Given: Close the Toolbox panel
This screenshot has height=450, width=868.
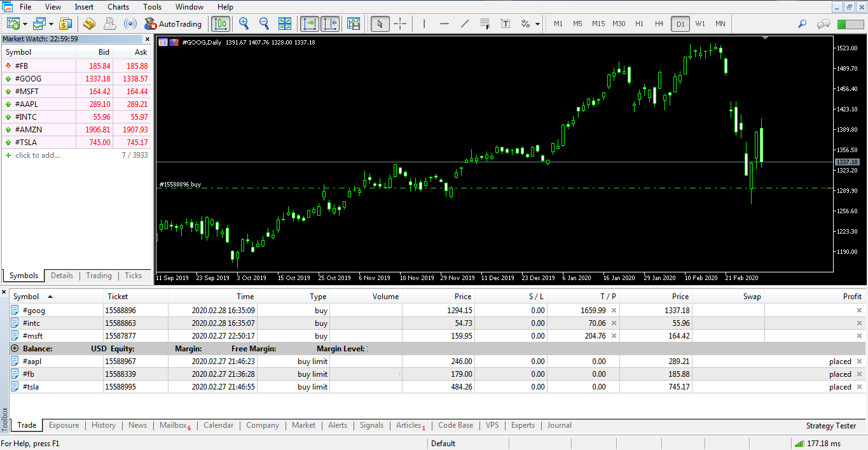Looking at the screenshot, I should click(4, 292).
